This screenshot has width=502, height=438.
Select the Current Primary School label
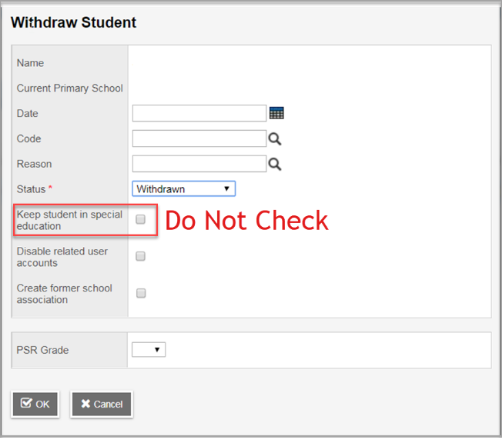pos(70,88)
